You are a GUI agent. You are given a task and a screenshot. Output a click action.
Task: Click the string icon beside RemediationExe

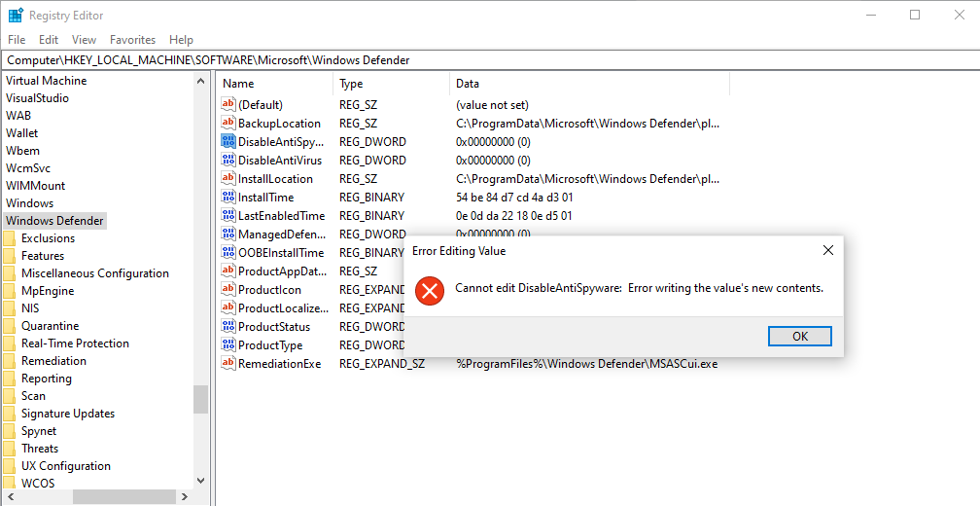[228, 364]
